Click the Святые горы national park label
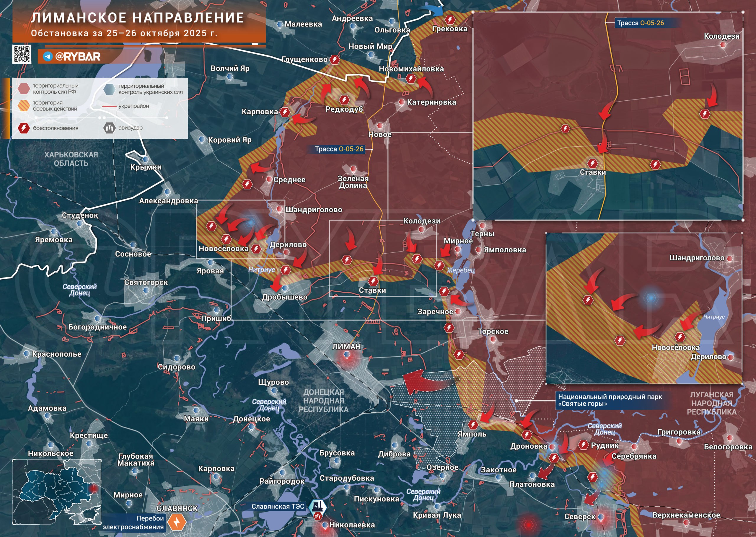 (x=610, y=400)
